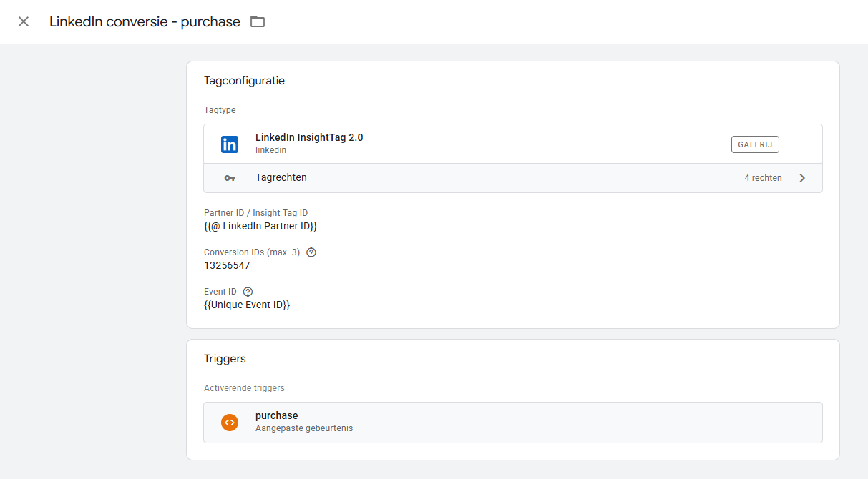
Task: Open the 'purchase' trigger
Action: (276, 415)
